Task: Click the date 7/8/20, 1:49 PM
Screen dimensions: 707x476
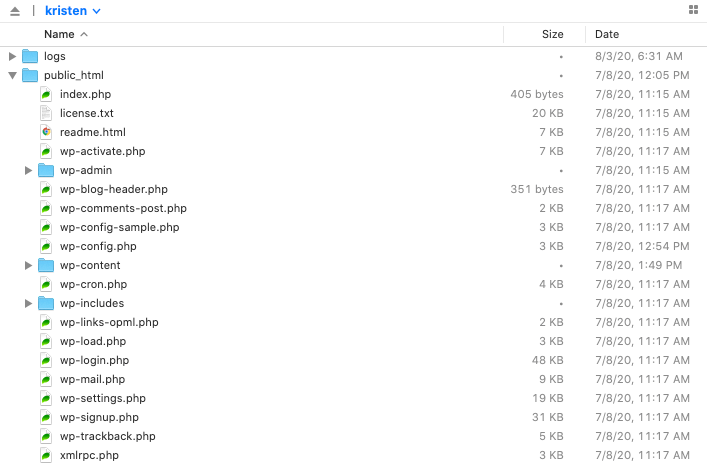Action: [x=638, y=265]
